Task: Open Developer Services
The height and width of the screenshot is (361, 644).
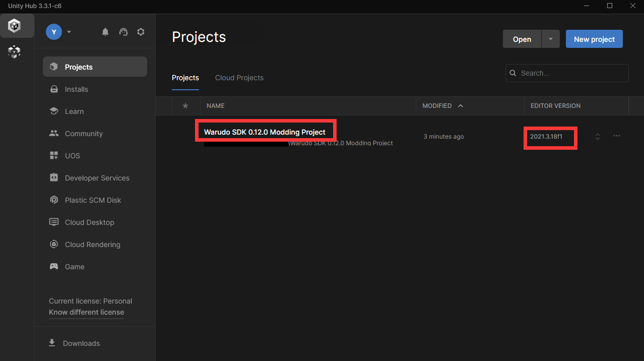Action: point(95,178)
